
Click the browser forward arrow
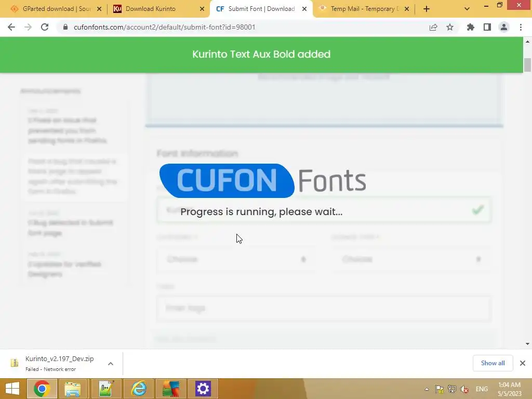pyautogui.click(x=28, y=27)
